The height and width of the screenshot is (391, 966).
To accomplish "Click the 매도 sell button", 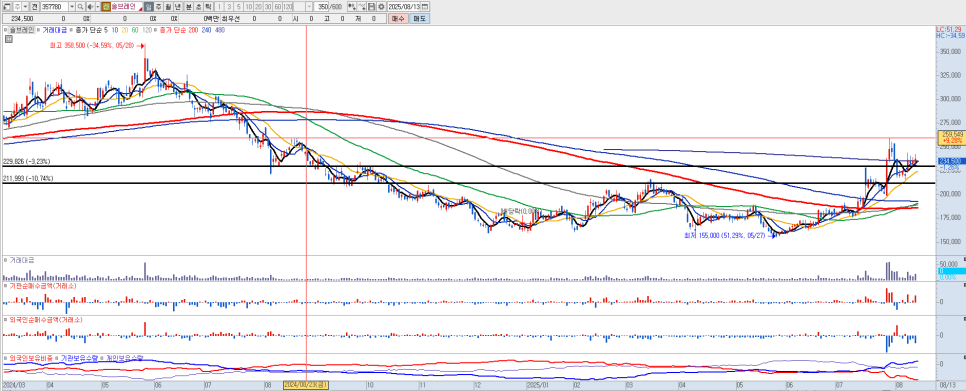I will [x=420, y=19].
